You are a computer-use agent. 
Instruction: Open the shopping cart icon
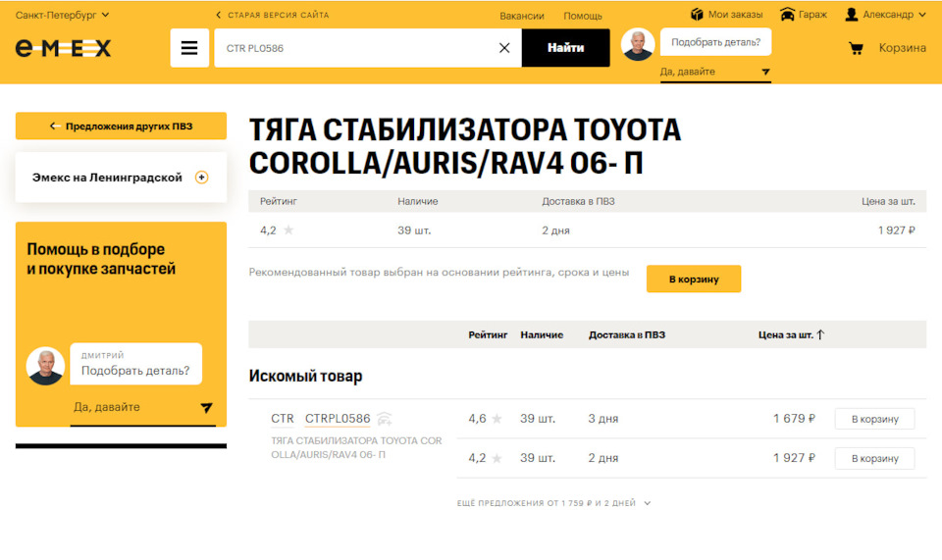[856, 48]
